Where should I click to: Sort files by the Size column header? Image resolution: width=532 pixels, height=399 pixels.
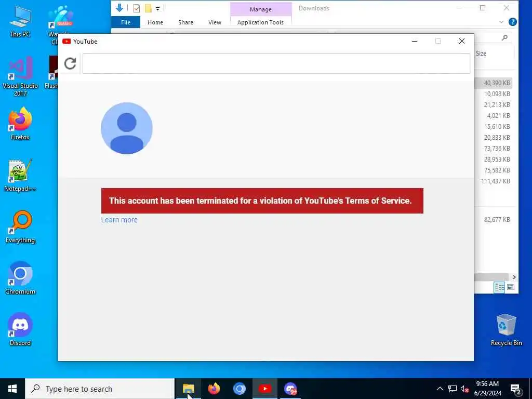481,54
